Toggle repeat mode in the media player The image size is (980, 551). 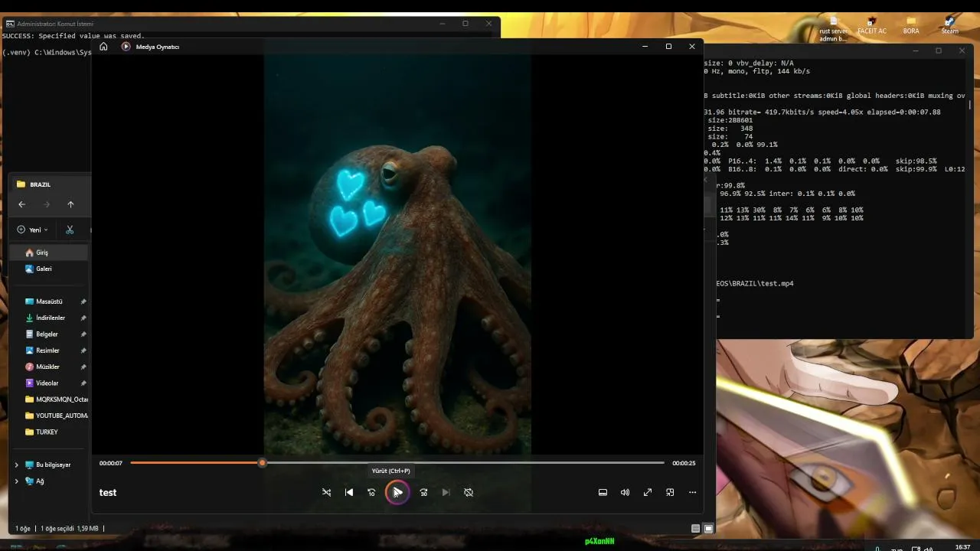pos(469,492)
